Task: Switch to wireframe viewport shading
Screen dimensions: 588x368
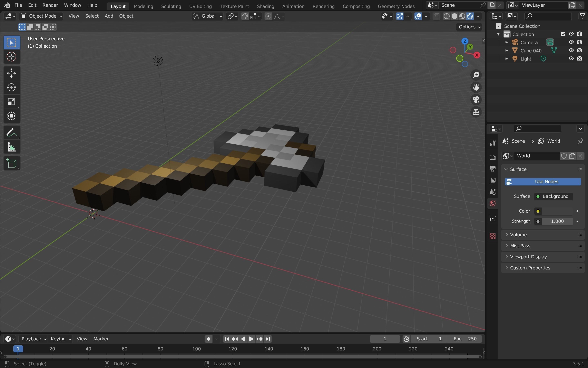Action: click(447, 16)
